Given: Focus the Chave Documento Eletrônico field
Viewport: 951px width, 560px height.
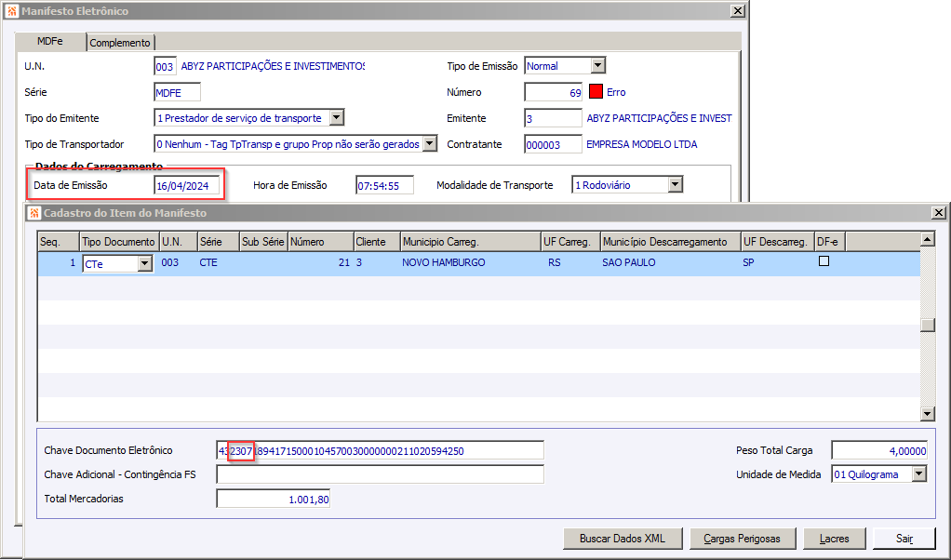Looking at the screenshot, I should [380, 450].
